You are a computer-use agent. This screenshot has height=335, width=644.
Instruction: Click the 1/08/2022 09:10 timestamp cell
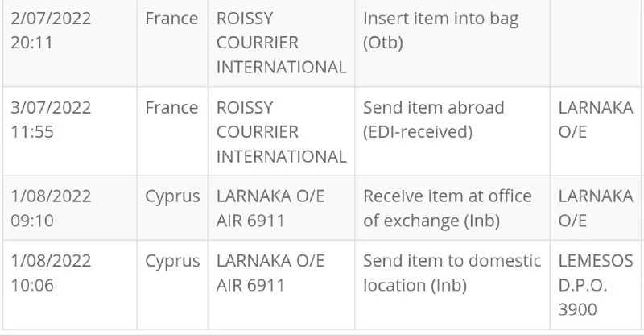tap(51, 208)
